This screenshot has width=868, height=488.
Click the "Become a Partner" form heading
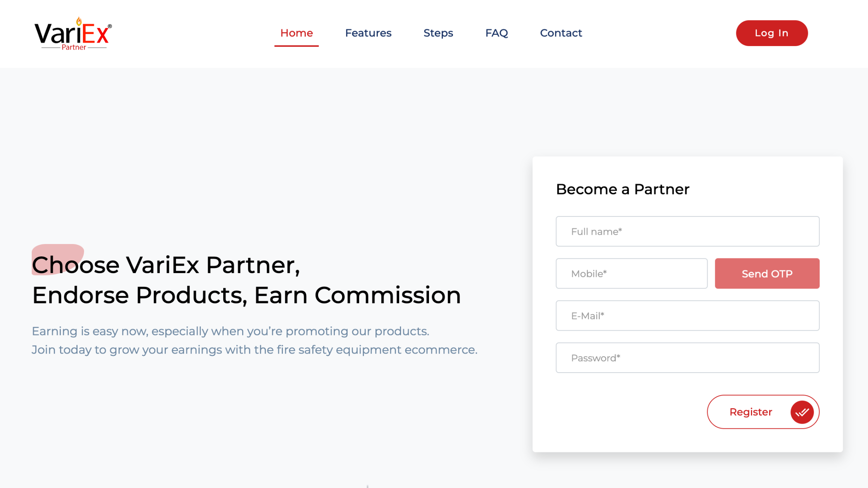pos(622,189)
